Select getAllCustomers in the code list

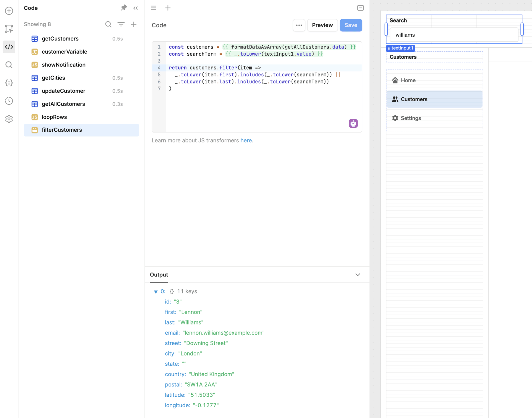click(81, 104)
